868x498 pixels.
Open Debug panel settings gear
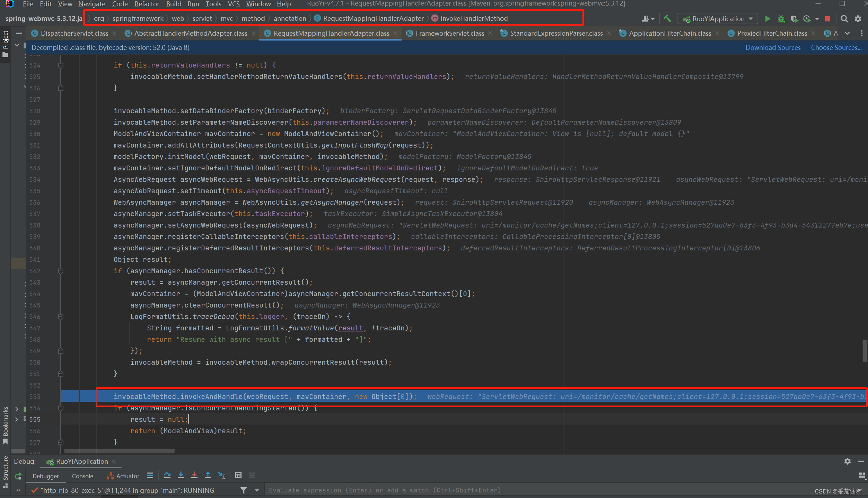tap(848, 461)
